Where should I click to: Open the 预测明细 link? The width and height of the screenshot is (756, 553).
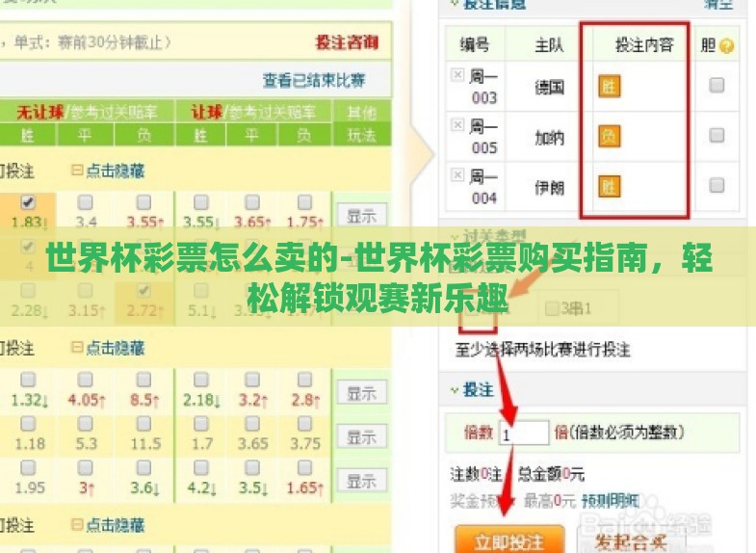tap(611, 501)
